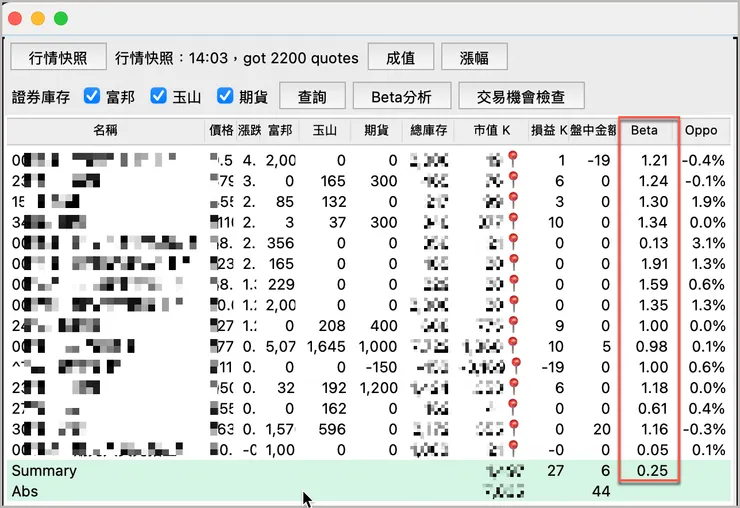Click pin icon in Beta 1.35 row

(513, 305)
